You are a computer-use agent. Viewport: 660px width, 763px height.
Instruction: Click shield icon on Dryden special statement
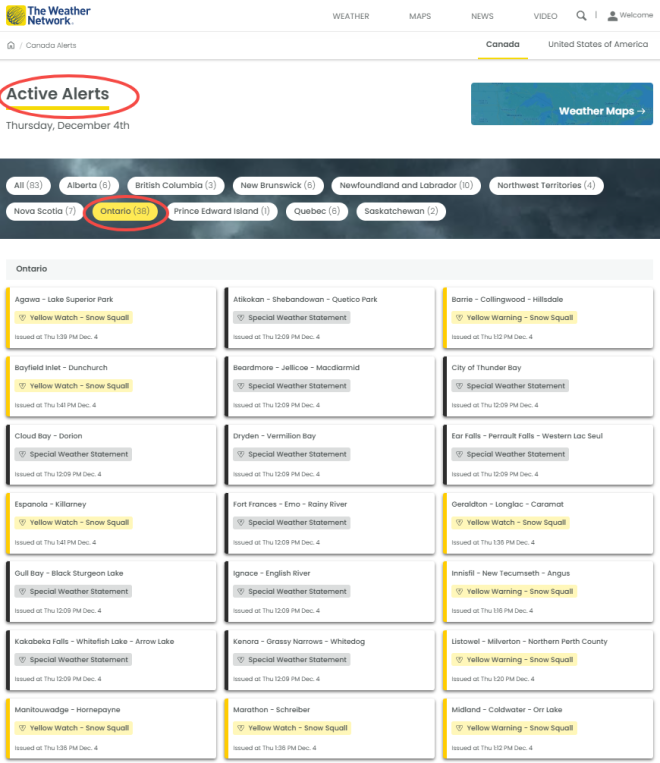[240, 454]
